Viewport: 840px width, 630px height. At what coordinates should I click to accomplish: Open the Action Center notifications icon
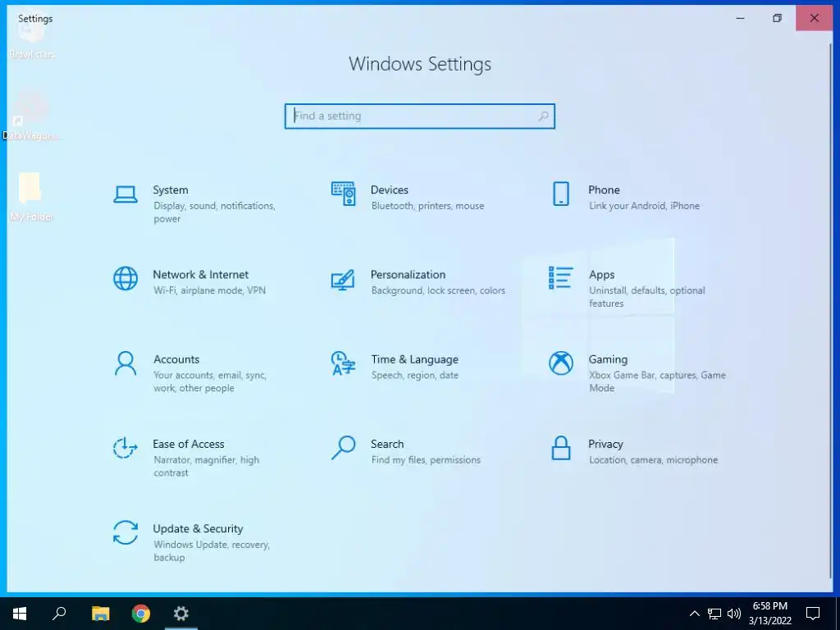tap(813, 614)
